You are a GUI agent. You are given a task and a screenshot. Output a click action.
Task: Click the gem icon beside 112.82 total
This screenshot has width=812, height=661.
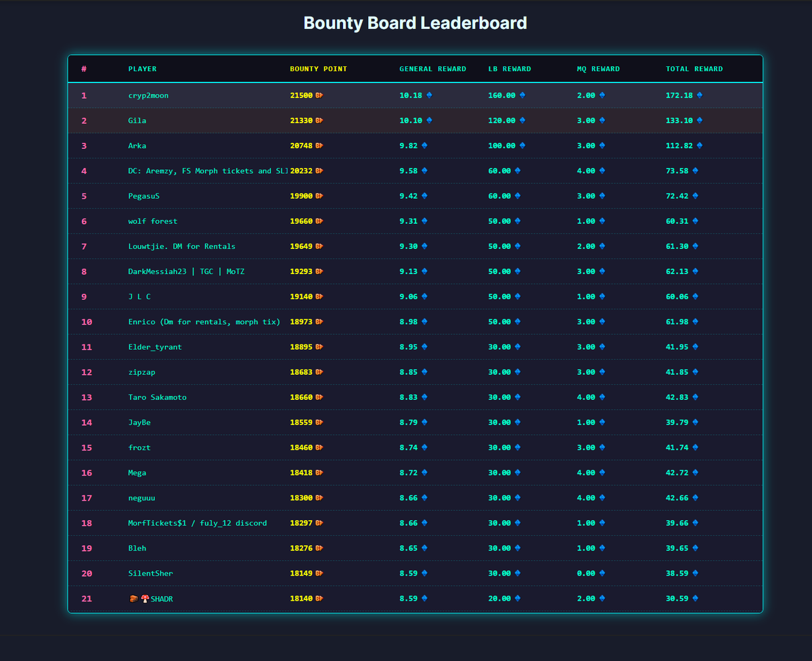coord(700,145)
